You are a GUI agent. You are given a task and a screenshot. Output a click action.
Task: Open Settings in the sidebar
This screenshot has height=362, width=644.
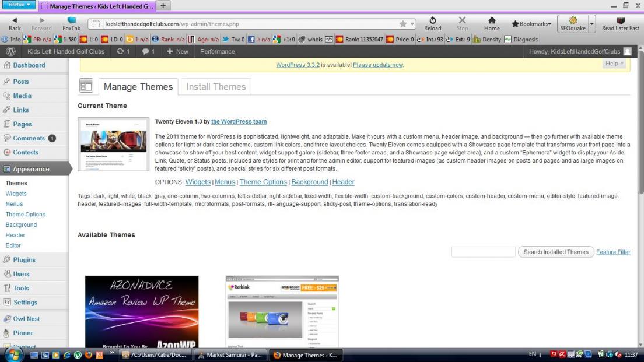tap(25, 302)
